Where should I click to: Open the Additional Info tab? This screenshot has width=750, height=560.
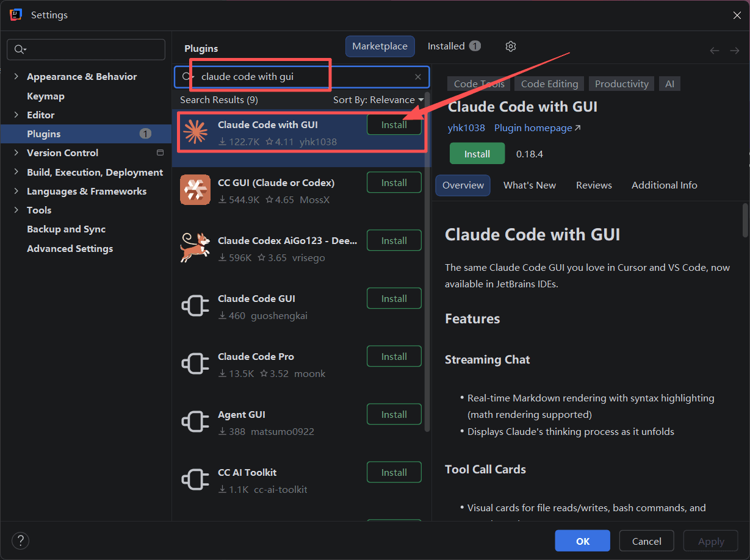[664, 185]
